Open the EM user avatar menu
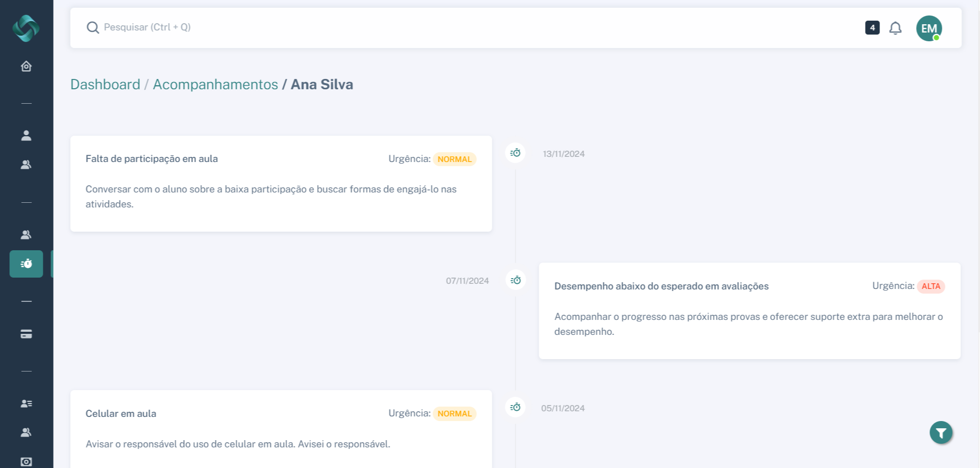Image resolution: width=980 pixels, height=468 pixels. 929,28
